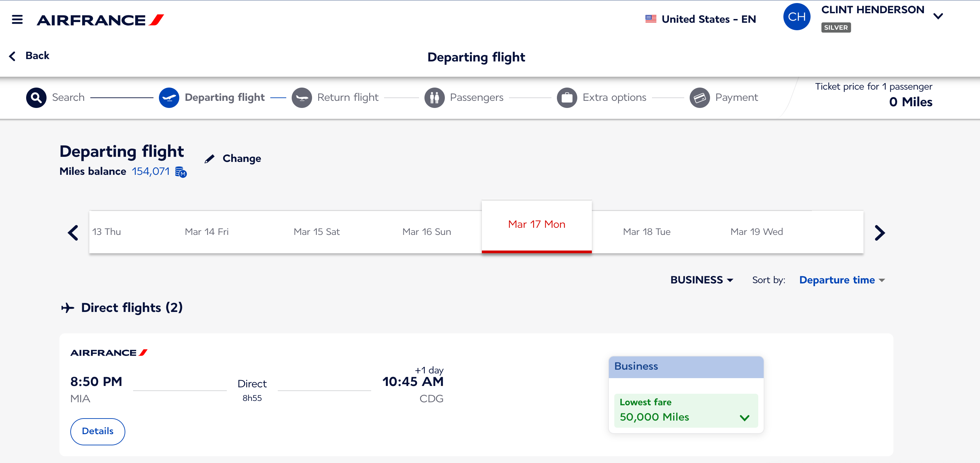Screen dimensions: 980x463
Task: Select the Search step magnifier icon
Action: click(35, 97)
